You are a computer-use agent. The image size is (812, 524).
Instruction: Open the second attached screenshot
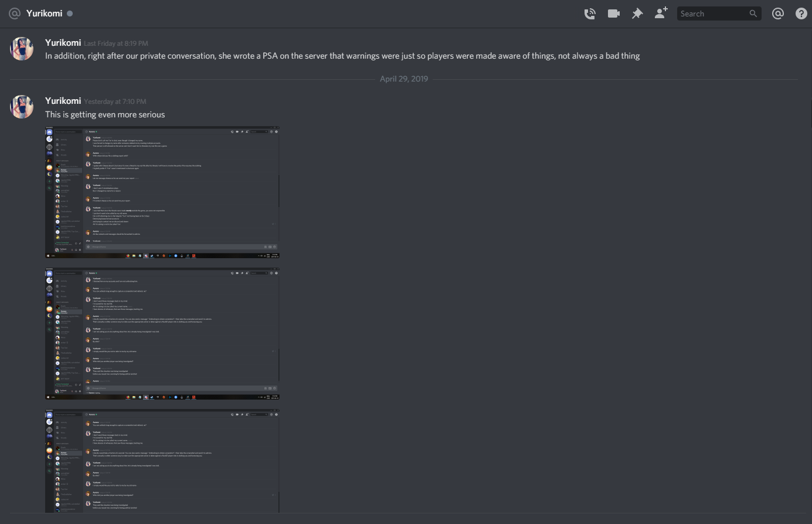click(x=162, y=333)
